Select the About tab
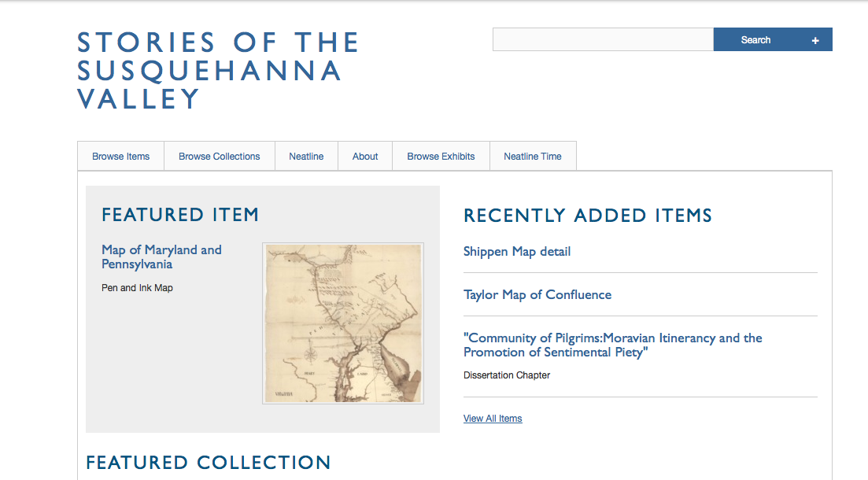This screenshot has width=868, height=480. 365,157
